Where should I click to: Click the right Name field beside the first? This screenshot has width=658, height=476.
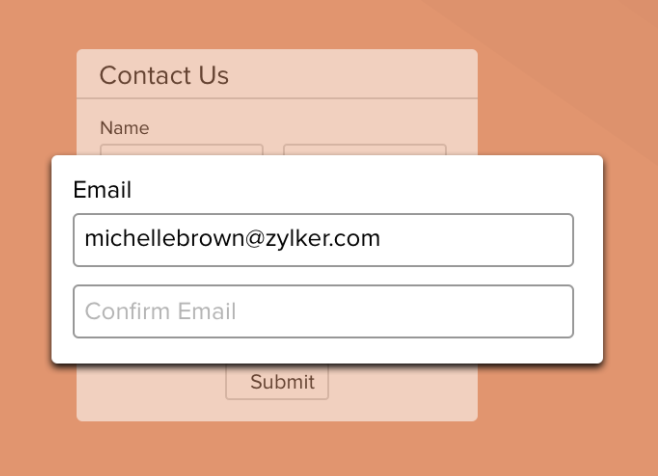pyautogui.click(x=364, y=149)
